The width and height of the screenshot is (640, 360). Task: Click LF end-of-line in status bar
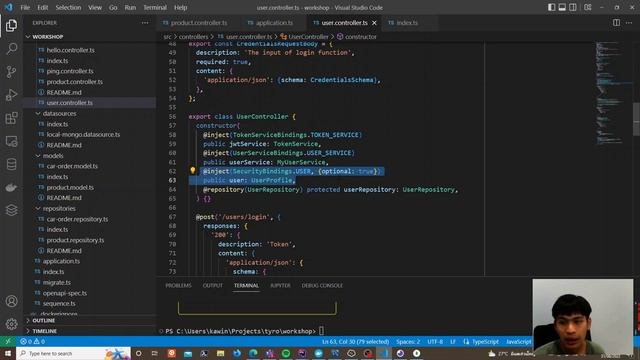click(453, 341)
